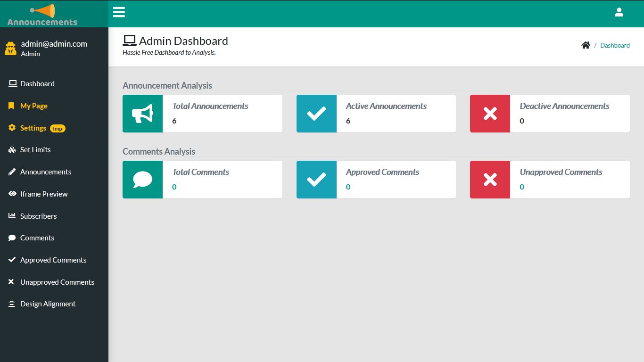Image resolution: width=644 pixels, height=362 pixels.
Task: Click the Announcement Analysis heading
Action: (x=167, y=85)
